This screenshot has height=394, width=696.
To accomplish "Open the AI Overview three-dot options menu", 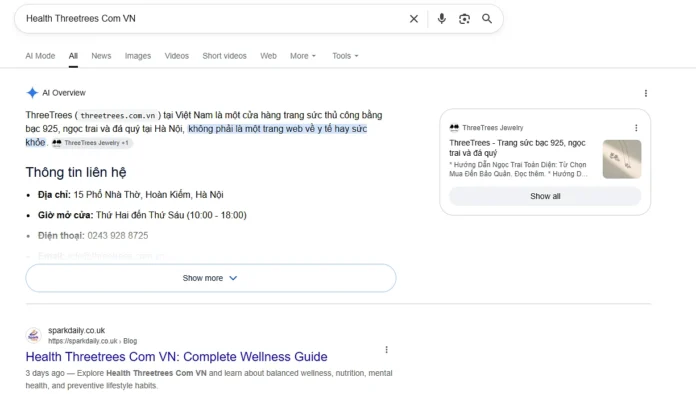I will 646,93.
